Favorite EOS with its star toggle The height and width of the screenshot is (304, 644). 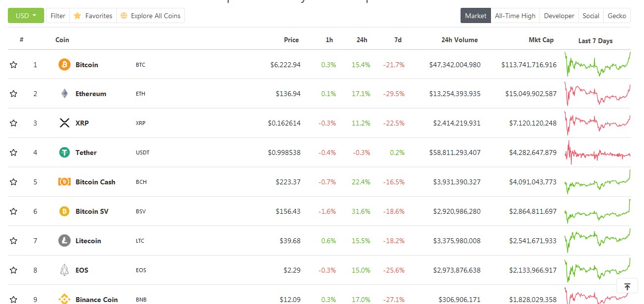coord(14,271)
